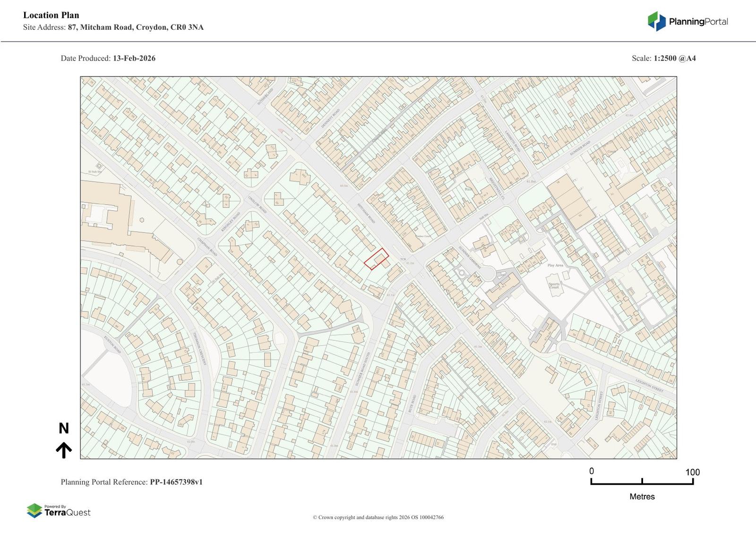Click the Location Plan title

tap(51, 15)
